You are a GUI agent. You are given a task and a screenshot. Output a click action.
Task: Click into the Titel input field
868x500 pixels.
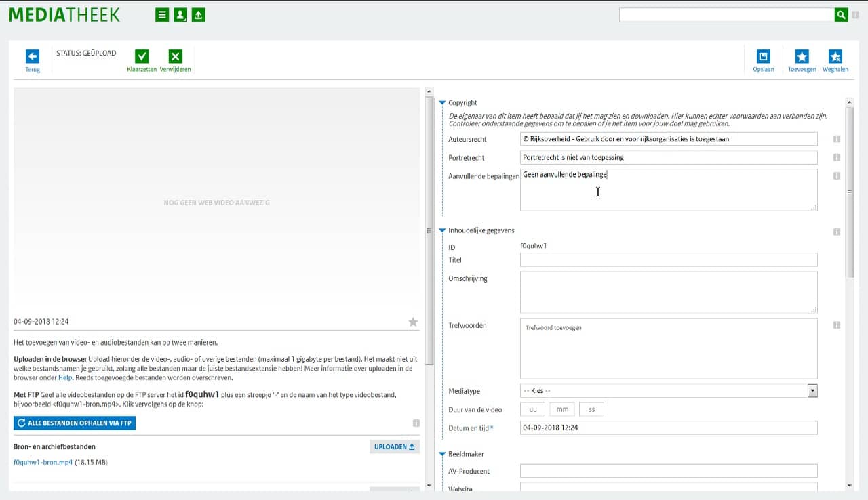pyautogui.click(x=668, y=260)
